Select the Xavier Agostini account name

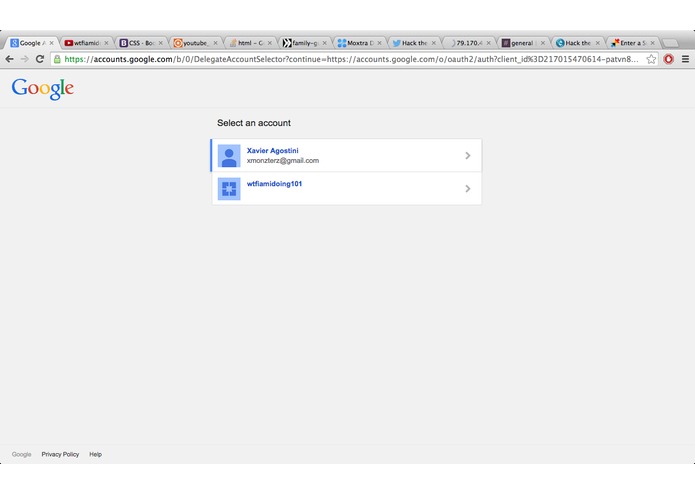(272, 151)
